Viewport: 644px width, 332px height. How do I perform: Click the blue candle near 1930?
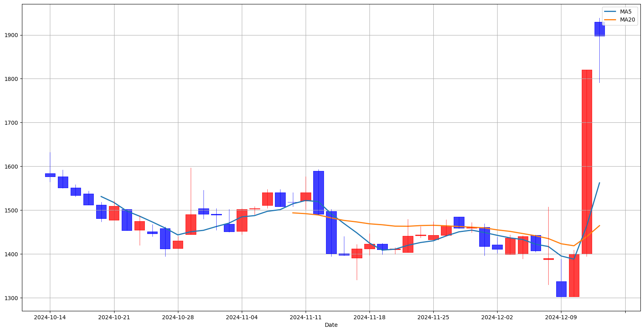(599, 29)
